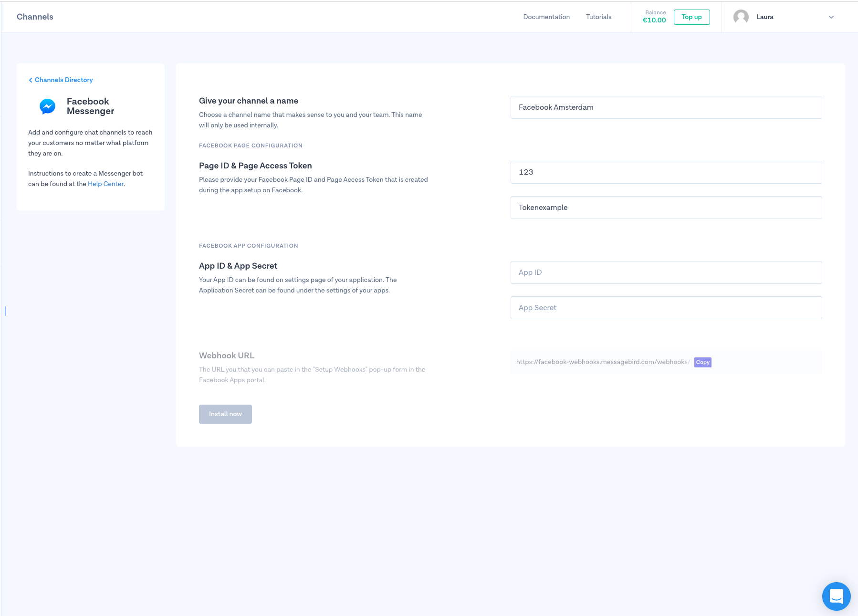Focus the channel name field 'Facebook Amsterdam'
Viewport: 858px width, 616px height.
(x=666, y=107)
